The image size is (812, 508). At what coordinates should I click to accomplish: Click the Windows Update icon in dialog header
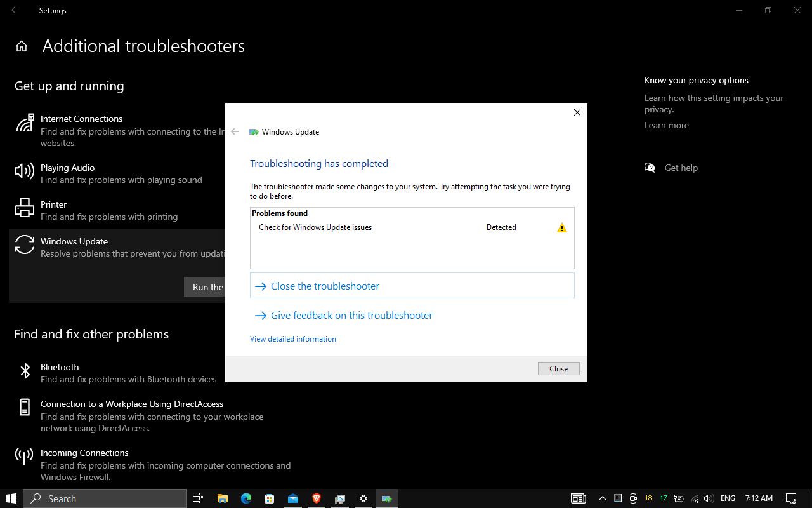tap(254, 132)
